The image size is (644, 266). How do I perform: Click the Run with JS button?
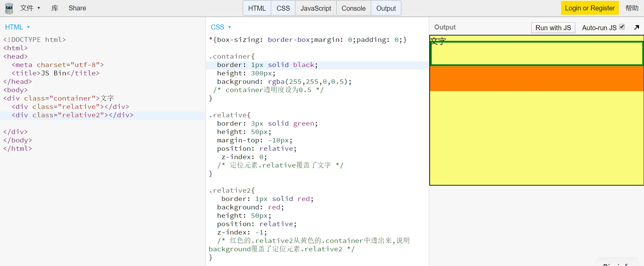pos(553,28)
